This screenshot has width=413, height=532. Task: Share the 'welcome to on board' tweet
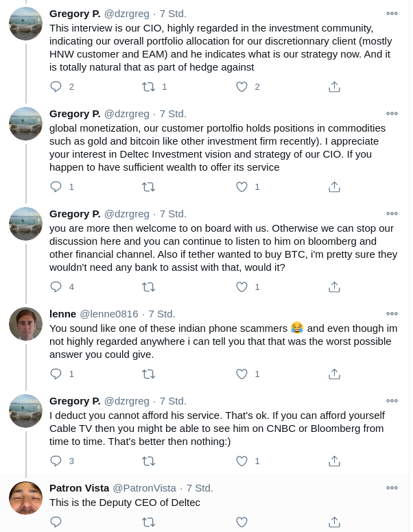tap(334, 287)
